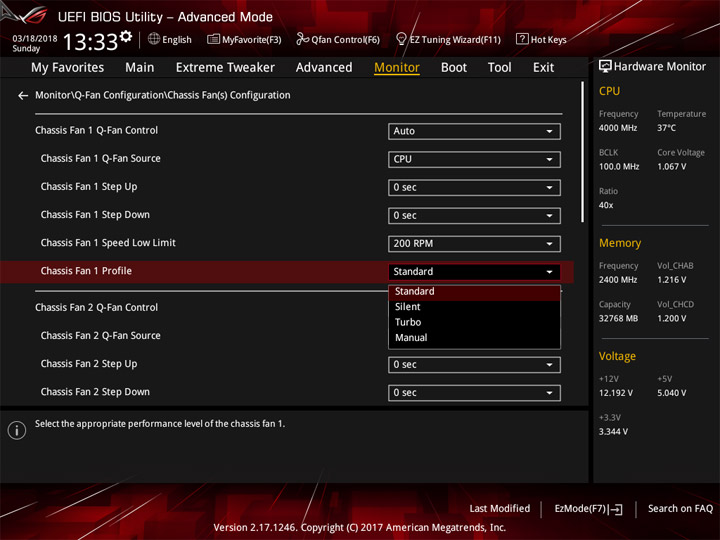
Task: Select Chassis Fan 1 Profile label
Action: pos(86,271)
